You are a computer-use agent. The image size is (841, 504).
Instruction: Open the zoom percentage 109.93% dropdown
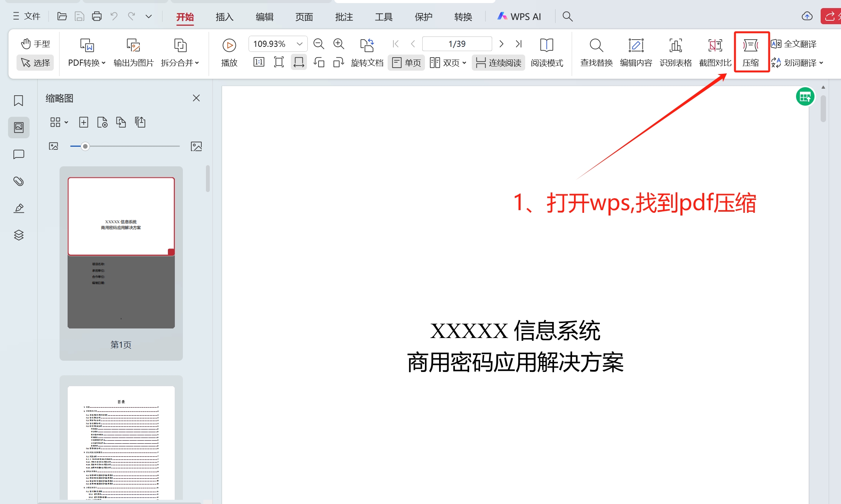[x=300, y=44]
